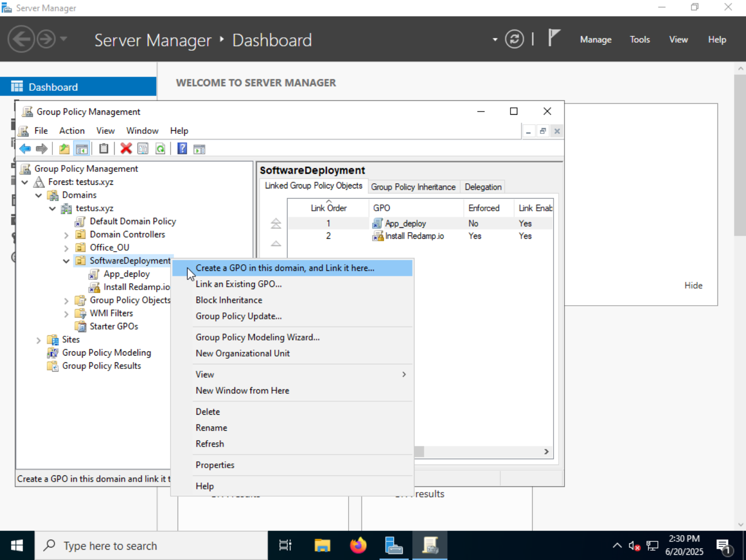
Task: Select Install Redamp.io in the tree
Action: tap(136, 287)
